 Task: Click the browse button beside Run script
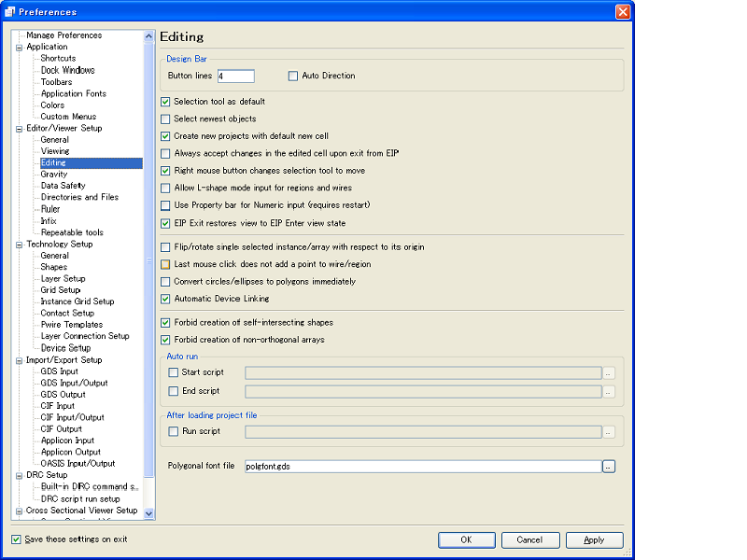pos(609,432)
